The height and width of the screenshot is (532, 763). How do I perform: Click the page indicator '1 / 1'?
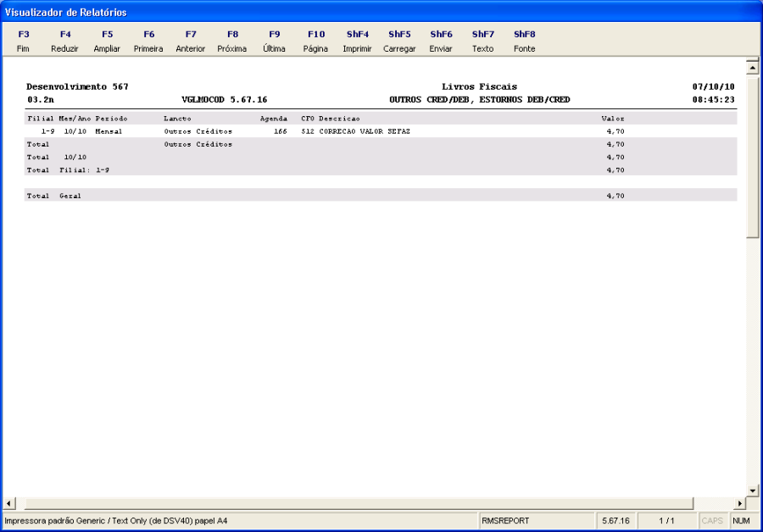click(x=666, y=521)
